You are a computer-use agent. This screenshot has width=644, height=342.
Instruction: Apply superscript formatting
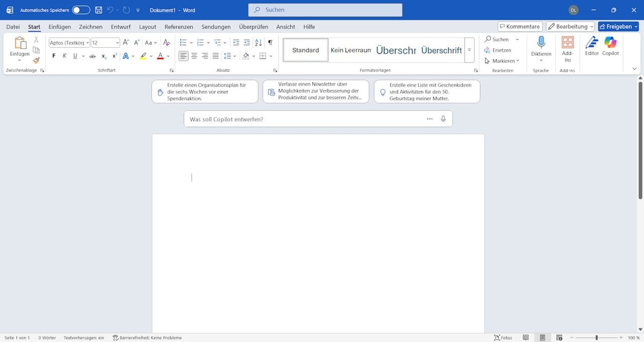[x=114, y=56]
